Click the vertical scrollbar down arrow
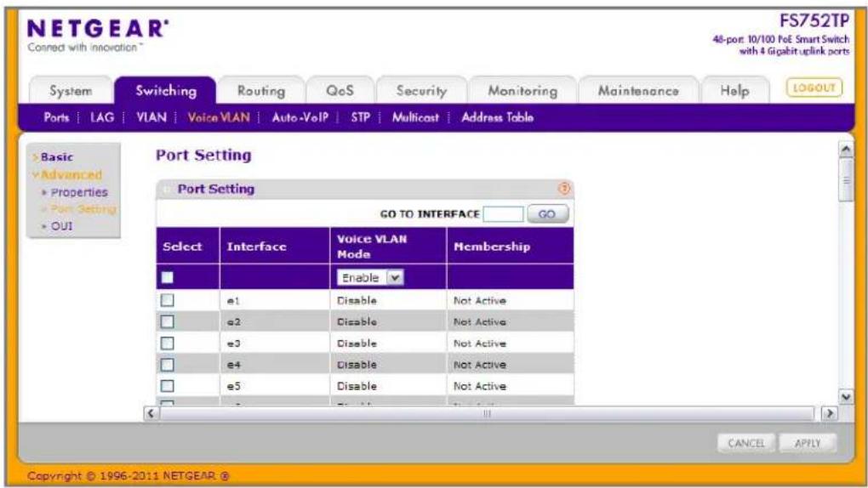The width and height of the screenshot is (868, 488). pyautogui.click(x=846, y=396)
